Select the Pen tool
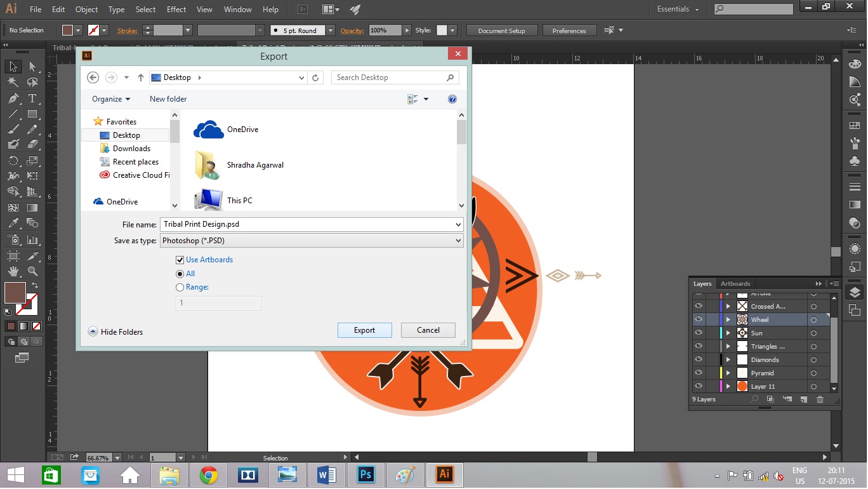Screen dimensions: 868x489 point(13,98)
